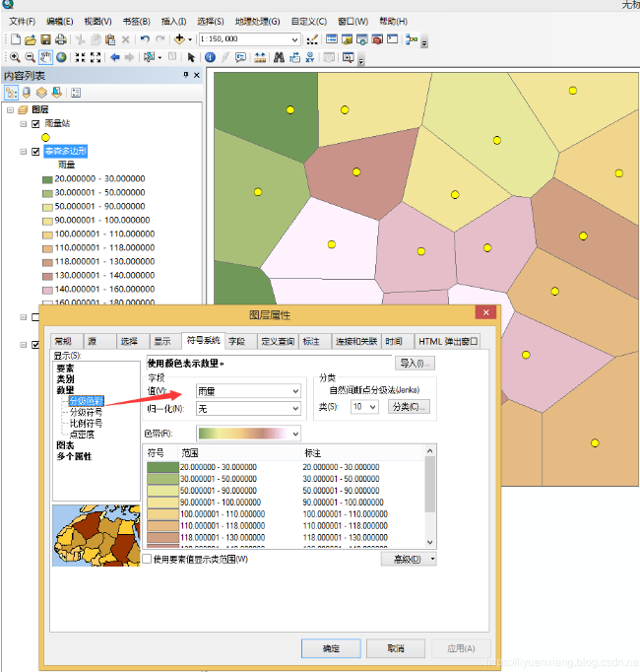Open the 自定义(C) menu
The image size is (640, 672).
coord(309,22)
